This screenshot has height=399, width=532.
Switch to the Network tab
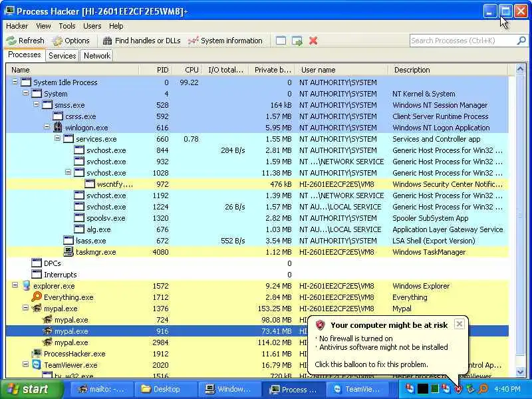tap(96, 56)
